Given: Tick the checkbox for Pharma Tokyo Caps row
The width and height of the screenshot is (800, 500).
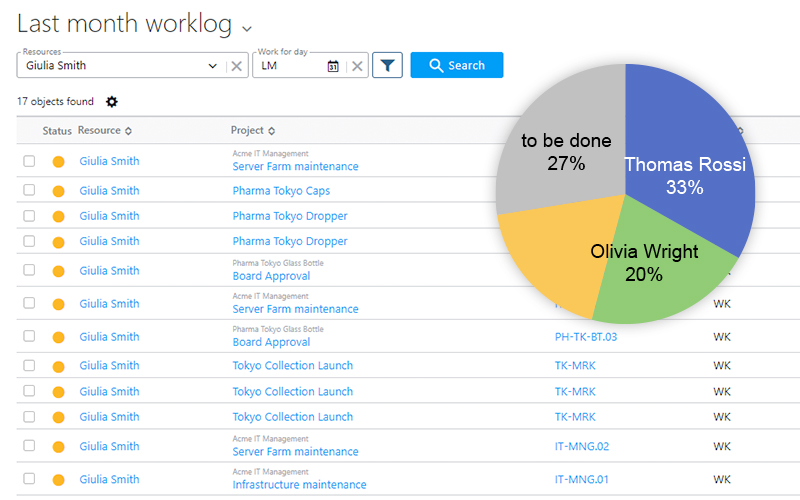Looking at the screenshot, I should pos(29,190).
